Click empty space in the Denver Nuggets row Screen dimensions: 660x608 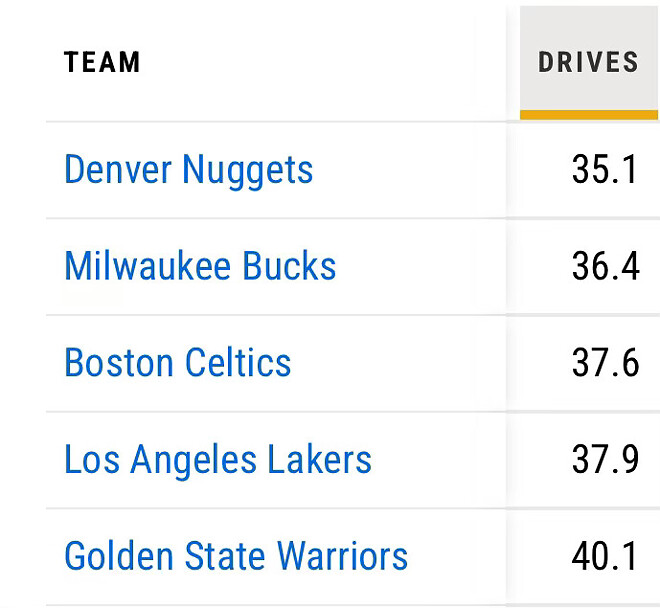point(408,171)
